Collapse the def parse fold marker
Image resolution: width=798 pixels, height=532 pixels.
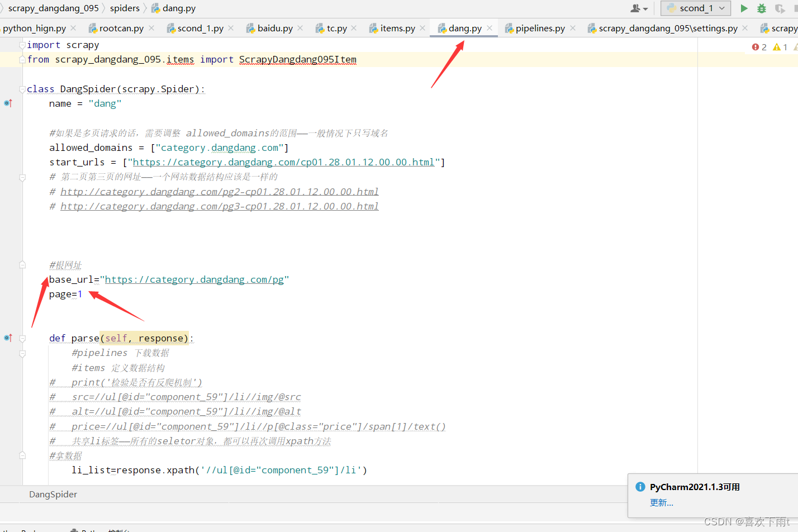coord(22,338)
